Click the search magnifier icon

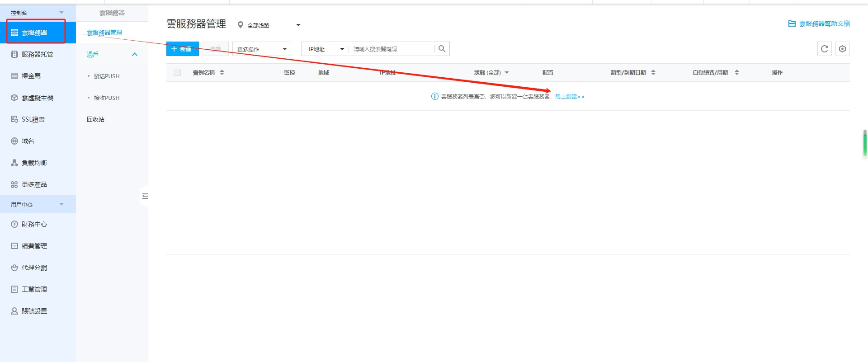[x=442, y=49]
